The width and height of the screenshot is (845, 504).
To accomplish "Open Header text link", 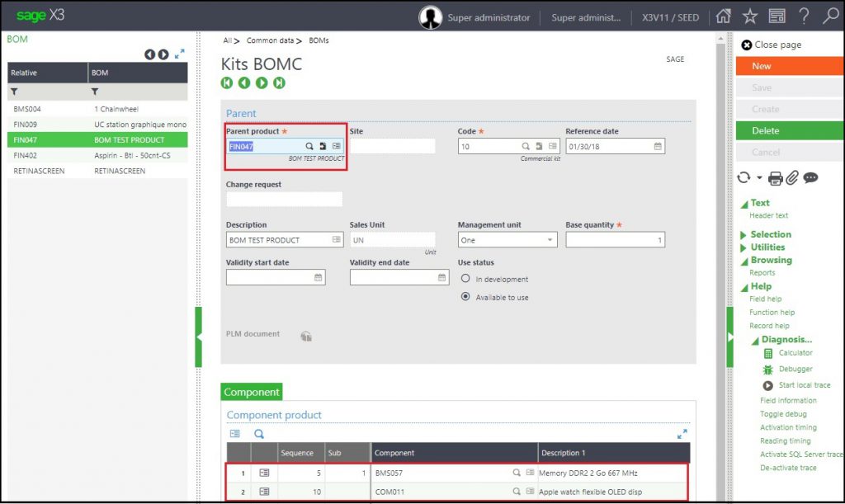I will click(x=768, y=215).
